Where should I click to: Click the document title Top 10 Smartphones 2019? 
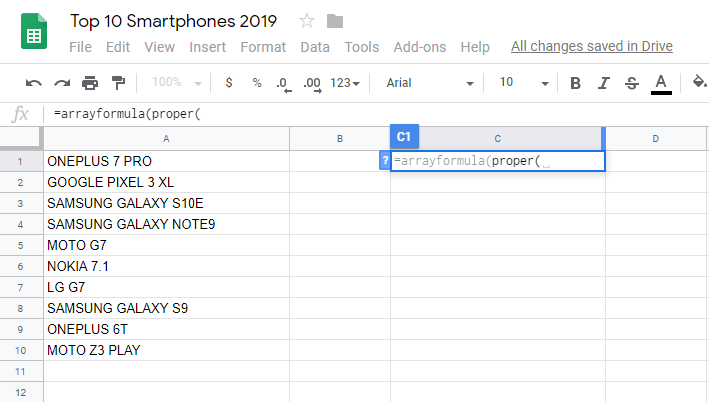click(x=173, y=21)
